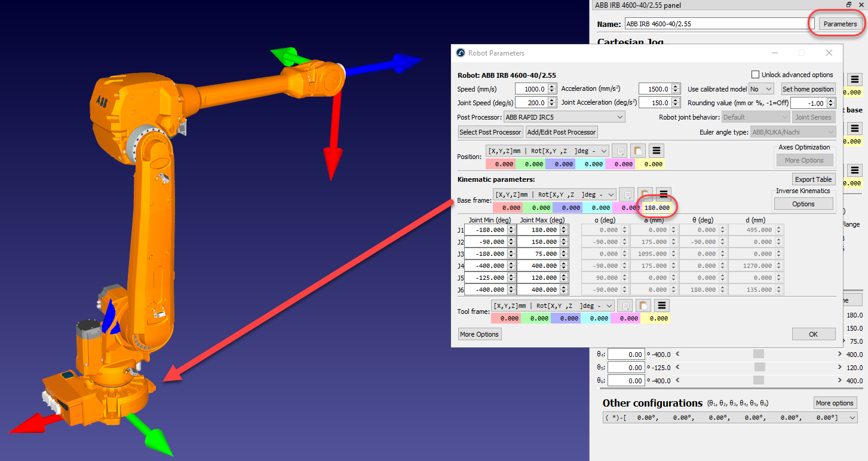Enable Unlock advanced options checkbox
Screen dimensions: 868x461
point(755,75)
